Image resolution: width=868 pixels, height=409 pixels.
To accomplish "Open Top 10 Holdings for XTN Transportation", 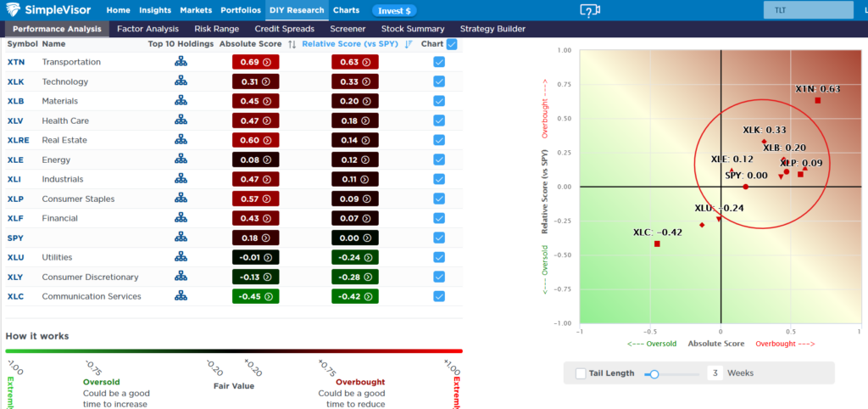I will point(181,62).
